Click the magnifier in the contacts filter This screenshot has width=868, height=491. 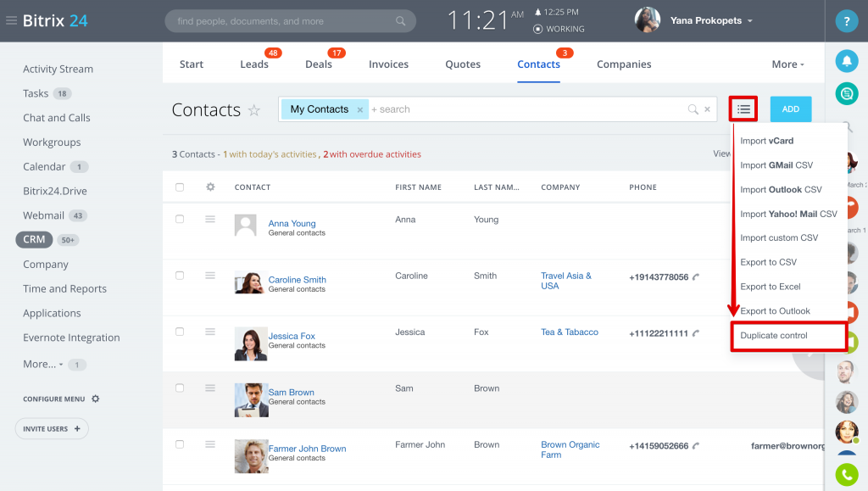tap(693, 109)
